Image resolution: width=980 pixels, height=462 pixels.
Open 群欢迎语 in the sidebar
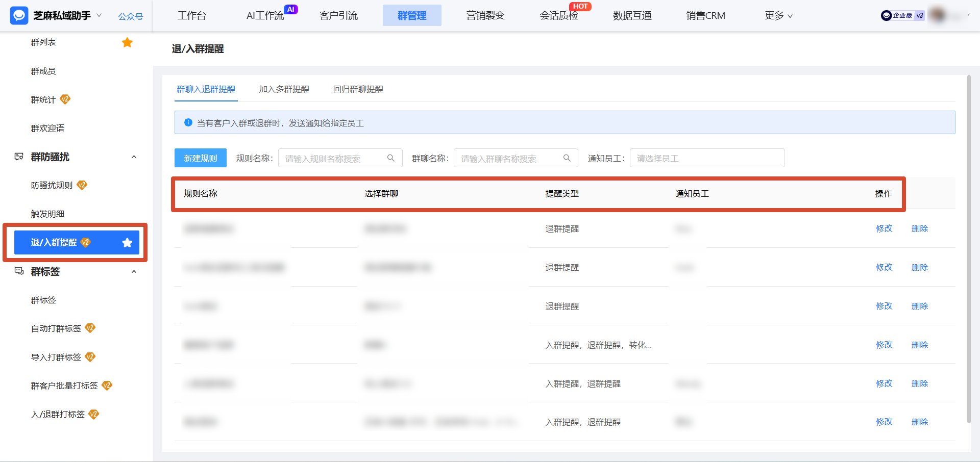(x=47, y=128)
